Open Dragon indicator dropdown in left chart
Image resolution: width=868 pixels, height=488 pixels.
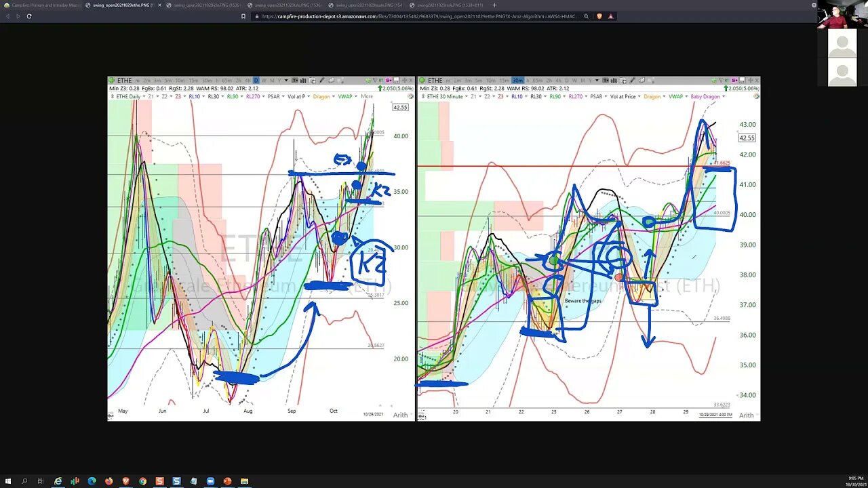(334, 96)
